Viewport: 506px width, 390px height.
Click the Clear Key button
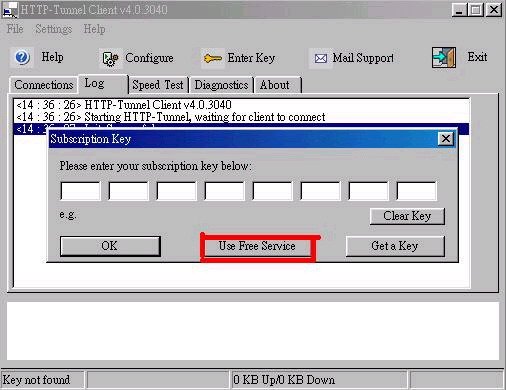407,216
